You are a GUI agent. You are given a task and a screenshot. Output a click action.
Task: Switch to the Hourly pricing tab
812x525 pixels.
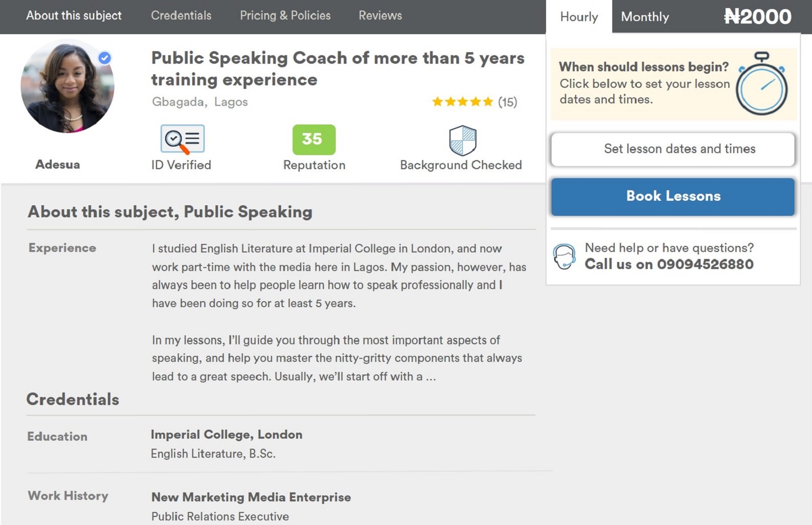(579, 17)
